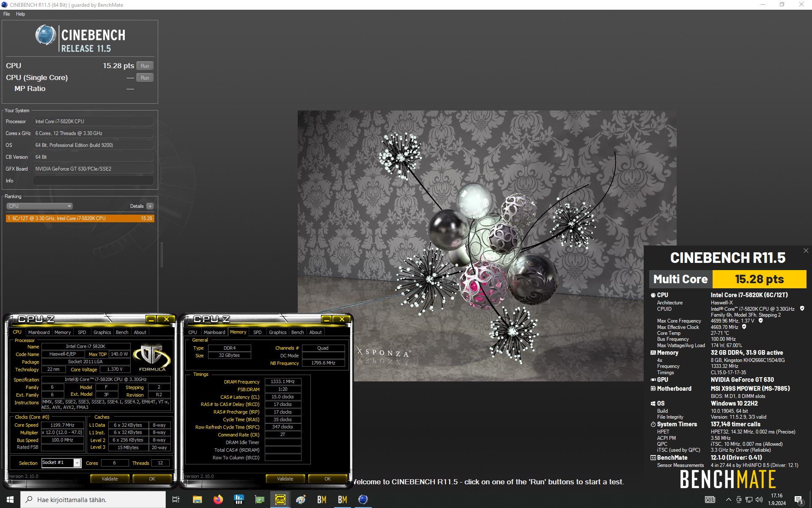The width and height of the screenshot is (812, 508).
Task: Open the CPU ranking dropdown in Cinebench
Action: 39,206
